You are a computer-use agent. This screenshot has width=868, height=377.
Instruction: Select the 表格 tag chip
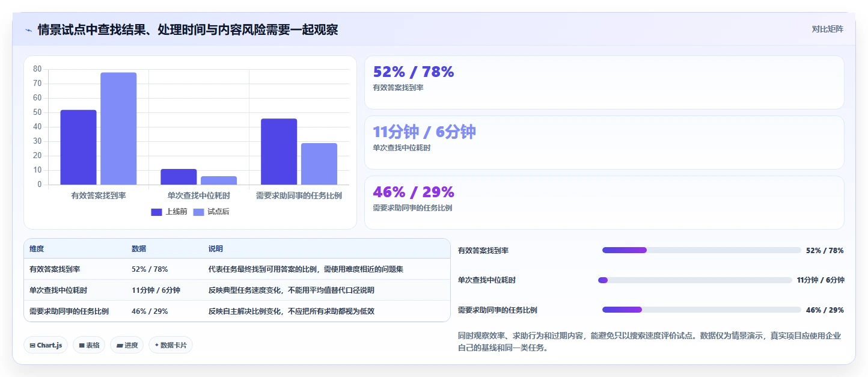coord(89,345)
